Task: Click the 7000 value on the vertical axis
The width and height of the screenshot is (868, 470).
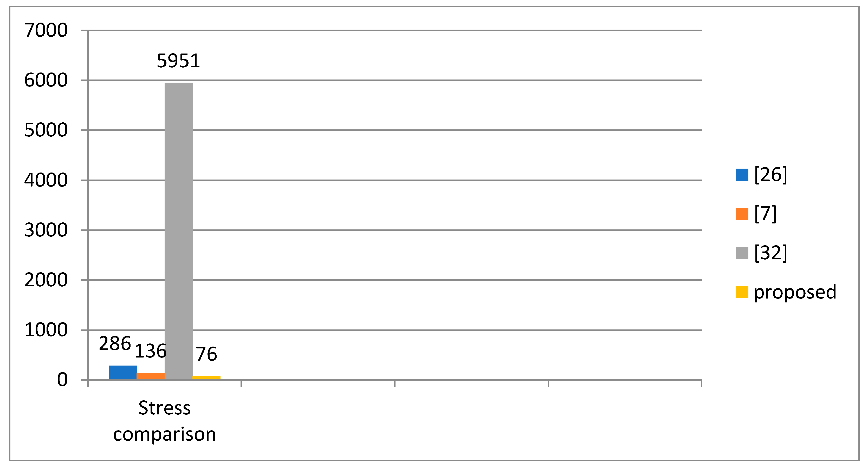Action: (46, 30)
